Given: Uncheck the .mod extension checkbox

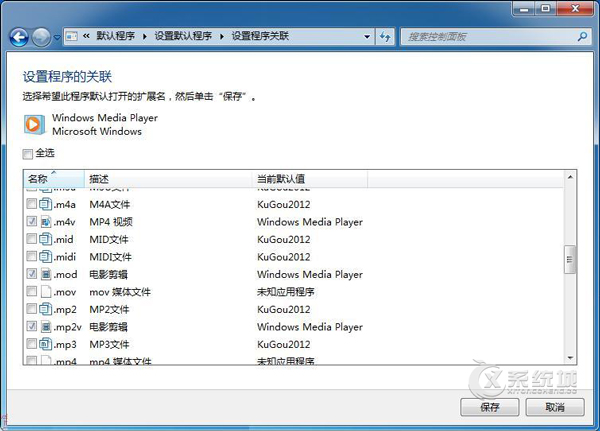Looking at the screenshot, I should 32,274.
